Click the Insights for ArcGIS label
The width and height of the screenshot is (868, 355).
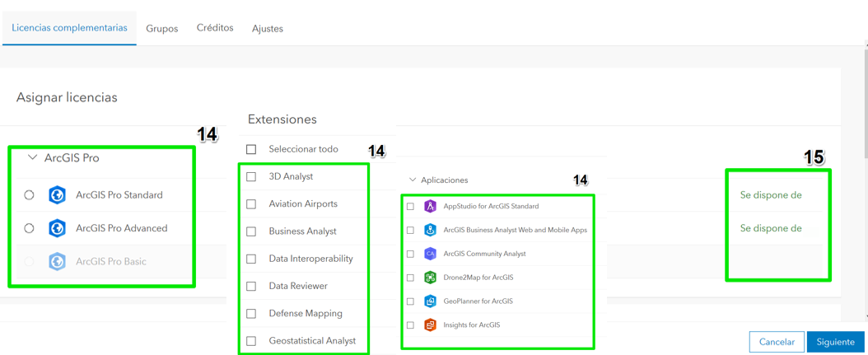pyautogui.click(x=472, y=325)
